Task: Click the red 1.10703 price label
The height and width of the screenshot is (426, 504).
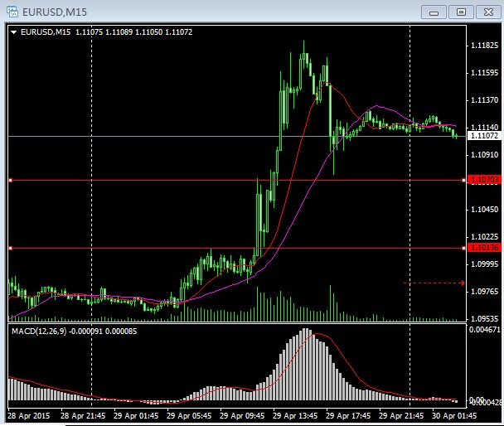Action: 482,180
